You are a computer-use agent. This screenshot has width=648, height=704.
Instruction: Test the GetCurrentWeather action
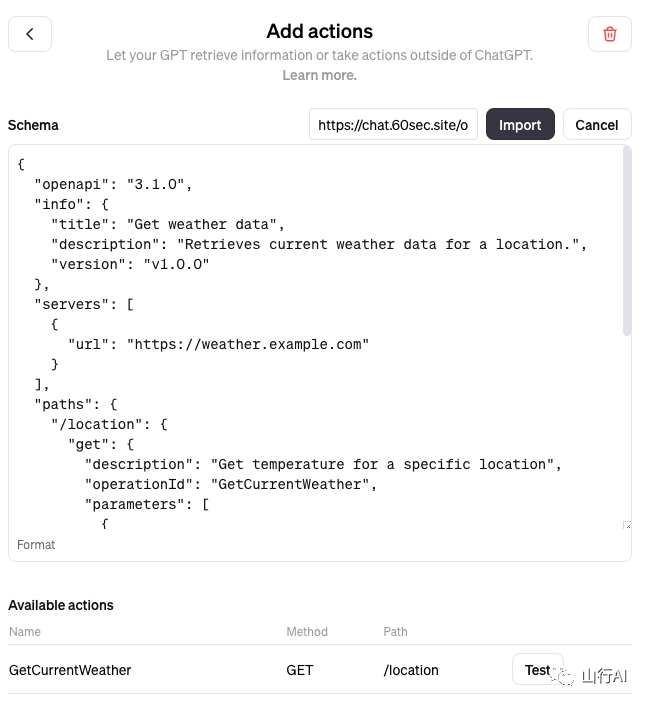(x=538, y=669)
